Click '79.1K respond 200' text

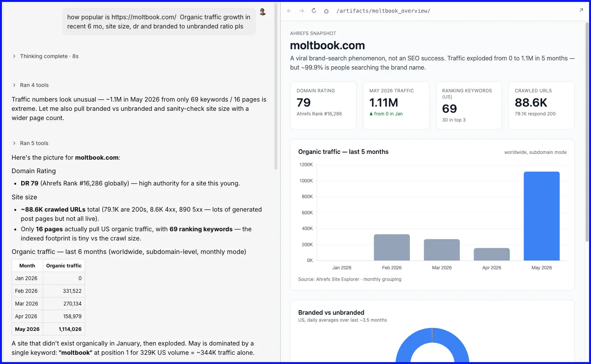(535, 114)
